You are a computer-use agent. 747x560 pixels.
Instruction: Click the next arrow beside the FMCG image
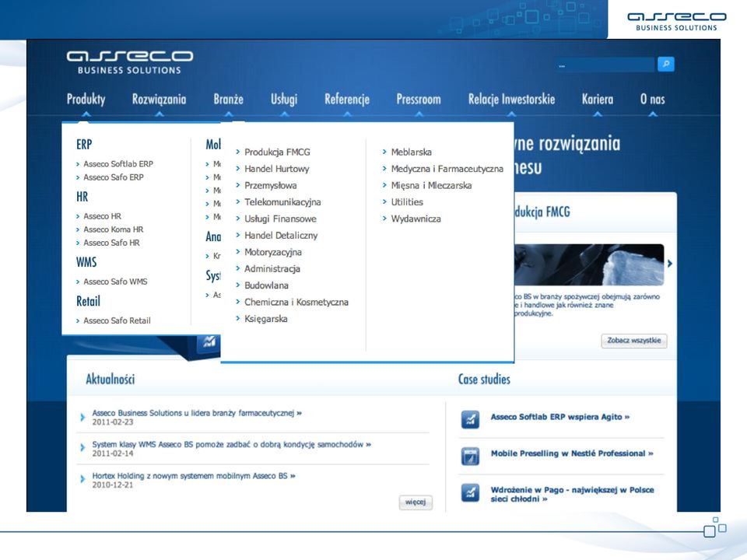click(x=670, y=264)
